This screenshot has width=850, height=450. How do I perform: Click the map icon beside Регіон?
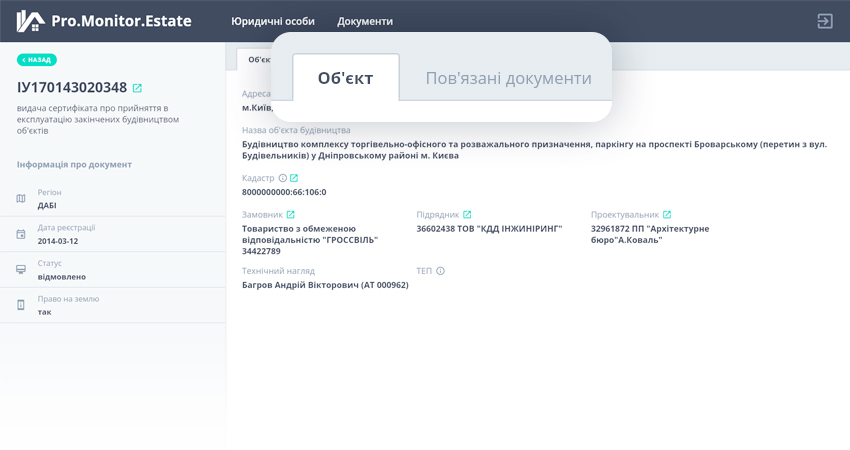(x=21, y=198)
